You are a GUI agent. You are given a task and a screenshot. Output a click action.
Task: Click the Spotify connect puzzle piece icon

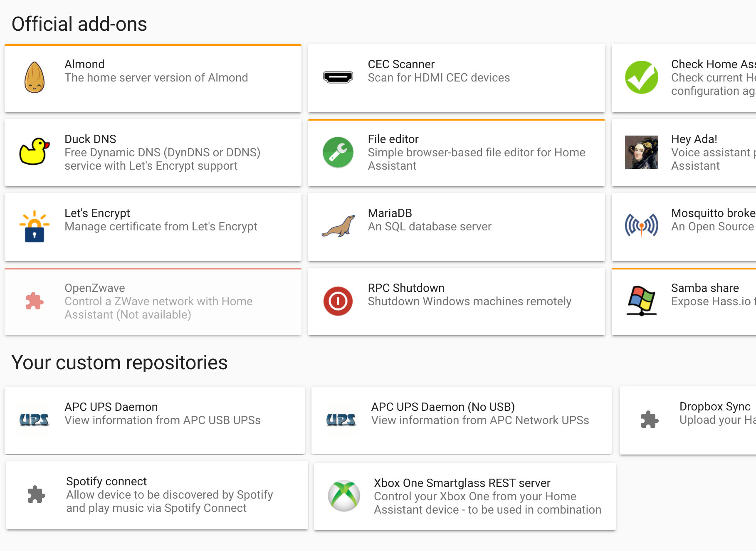pos(36,495)
